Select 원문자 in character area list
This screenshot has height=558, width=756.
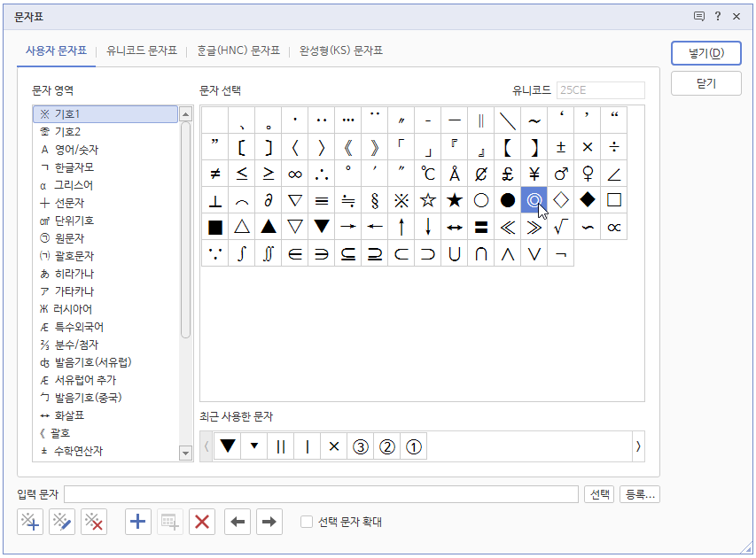coord(105,238)
